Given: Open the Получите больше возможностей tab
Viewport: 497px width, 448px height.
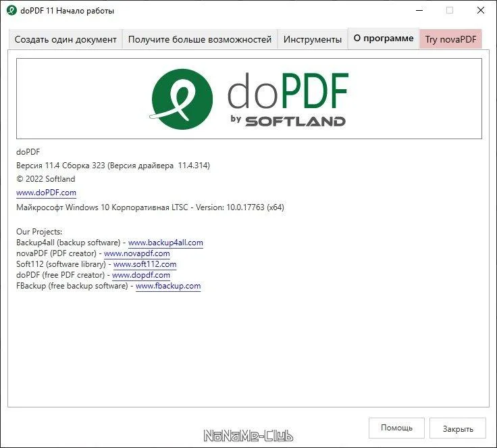Looking at the screenshot, I should pyautogui.click(x=200, y=39).
